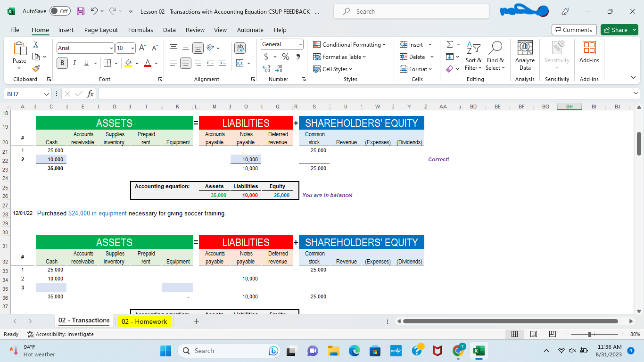644x362 pixels.
Task: Apply Percent Style format
Action: [x=286, y=57]
